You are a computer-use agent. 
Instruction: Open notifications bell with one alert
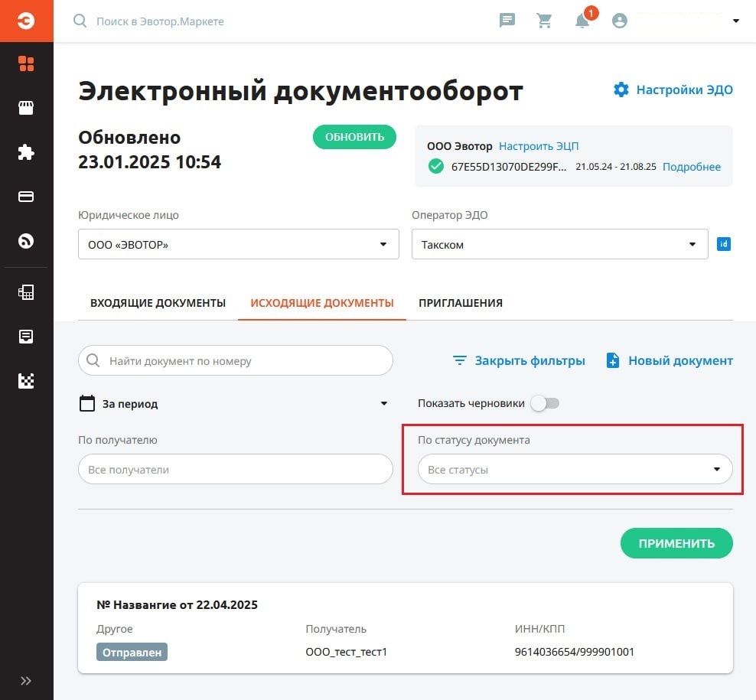[582, 21]
